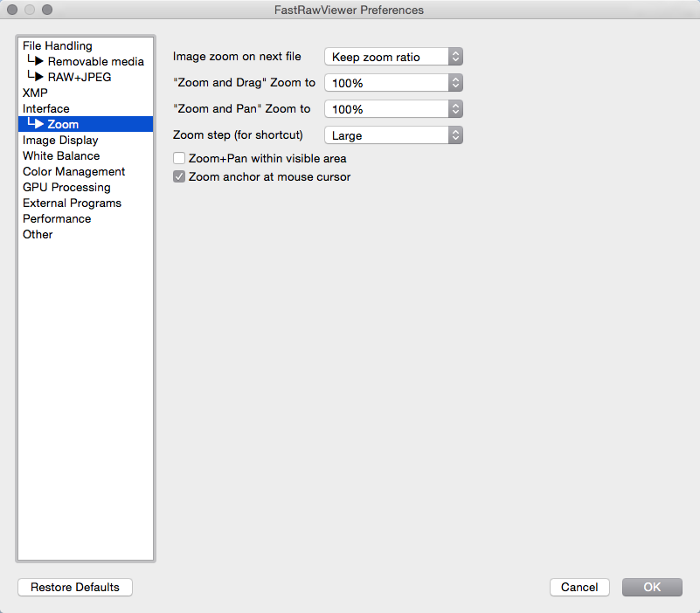Open the Removable media preferences
The height and width of the screenshot is (613, 700).
(x=86, y=62)
